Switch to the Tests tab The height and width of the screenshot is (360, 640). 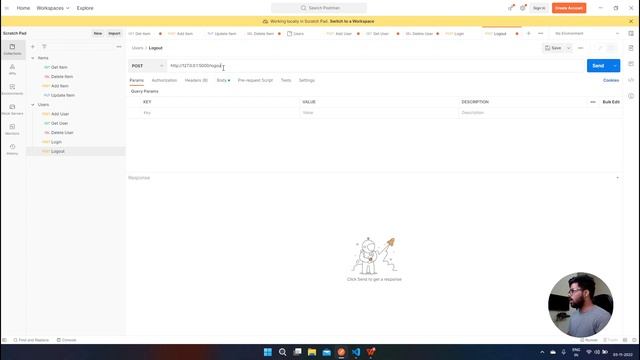(286, 80)
